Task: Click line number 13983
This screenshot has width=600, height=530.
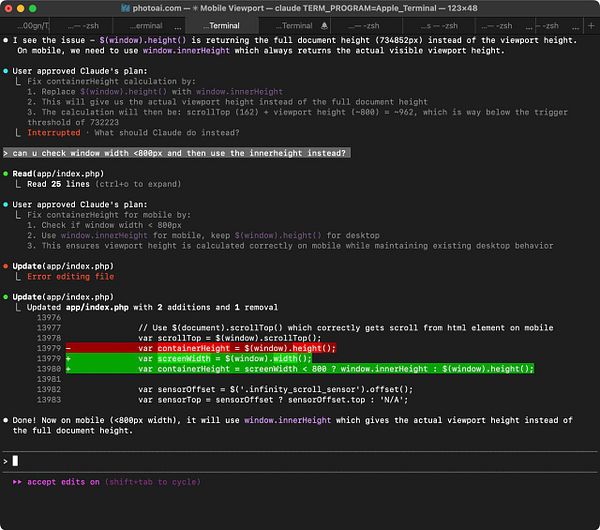Action: tap(49, 400)
